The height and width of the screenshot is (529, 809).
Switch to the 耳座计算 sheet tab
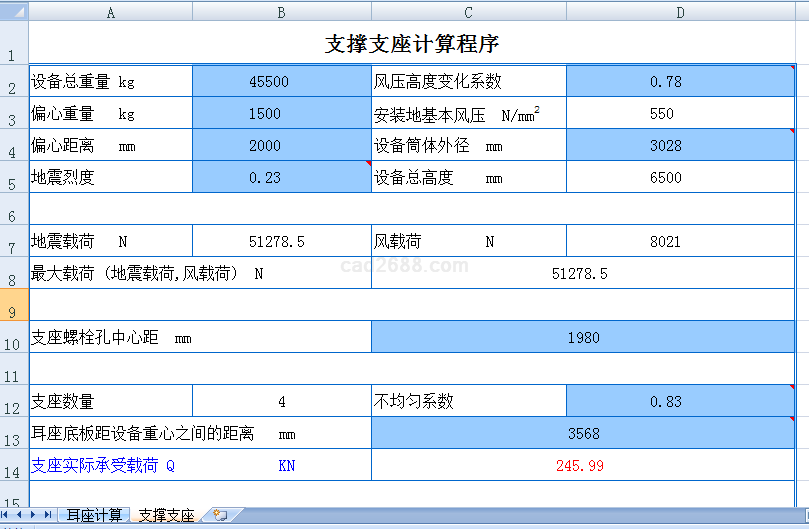[95, 515]
